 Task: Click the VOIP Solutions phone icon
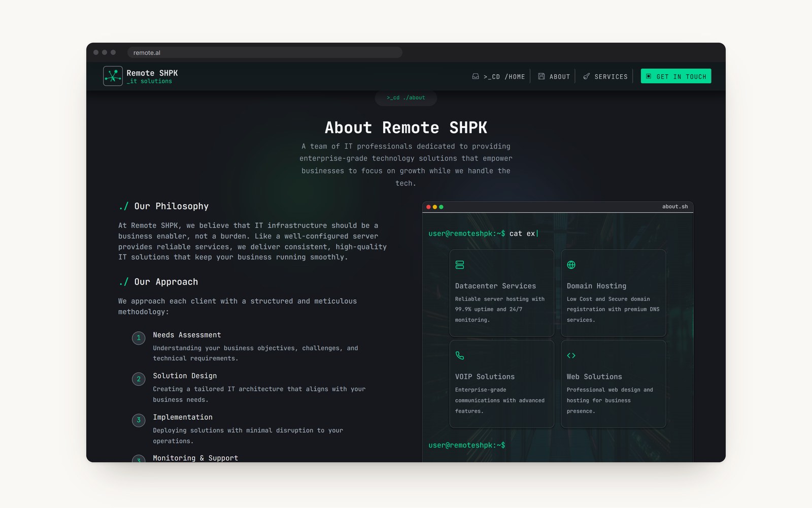pyautogui.click(x=460, y=356)
